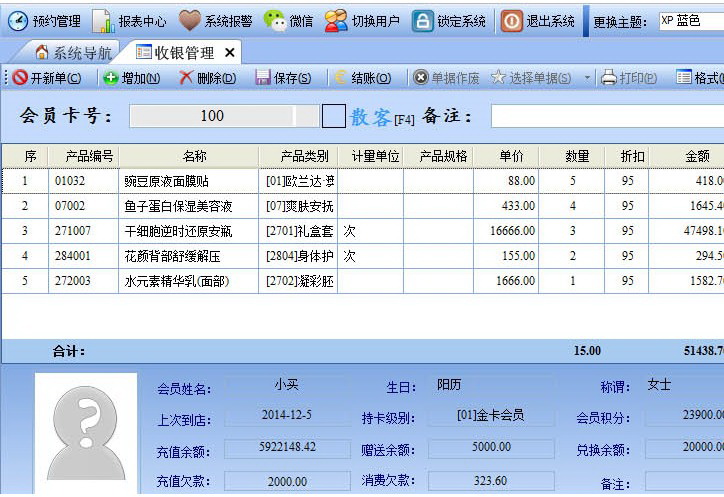Open the 选择单据 dropdown arrow
This screenshot has height=497, width=724.
point(587,78)
